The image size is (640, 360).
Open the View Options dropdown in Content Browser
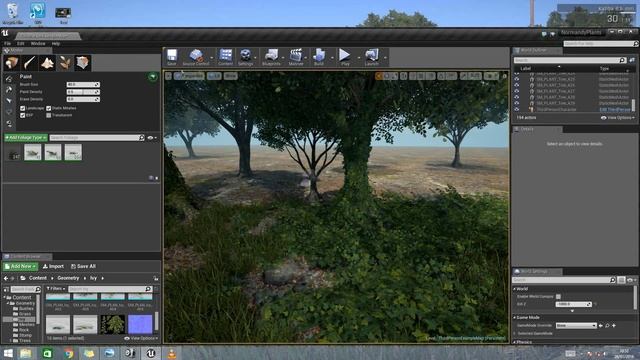pos(141,338)
